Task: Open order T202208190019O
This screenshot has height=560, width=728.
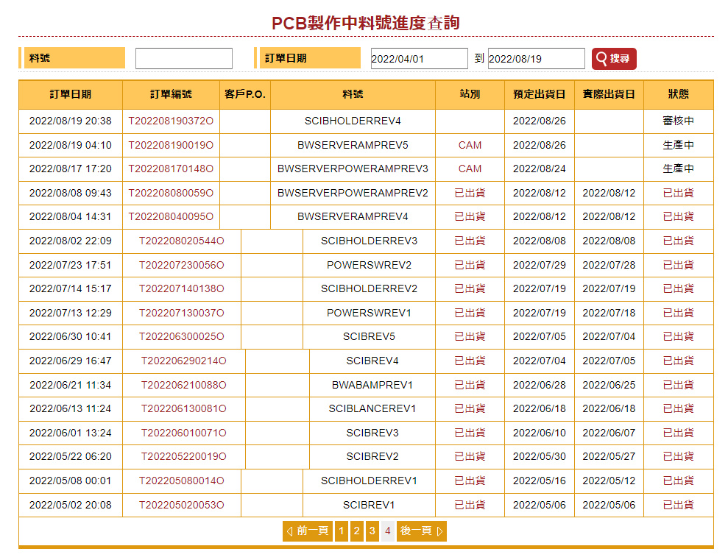Action: (x=171, y=145)
